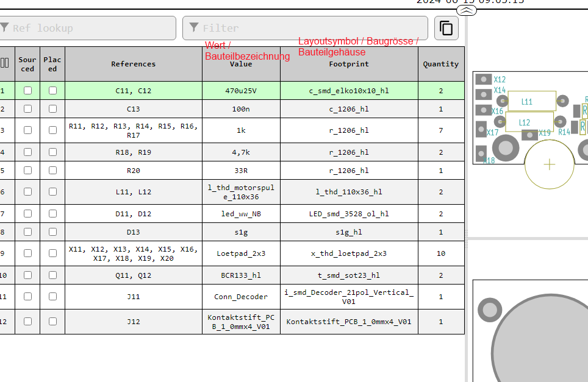Click the X12 solder pad on board
The width and height of the screenshot is (588, 382).
click(484, 79)
